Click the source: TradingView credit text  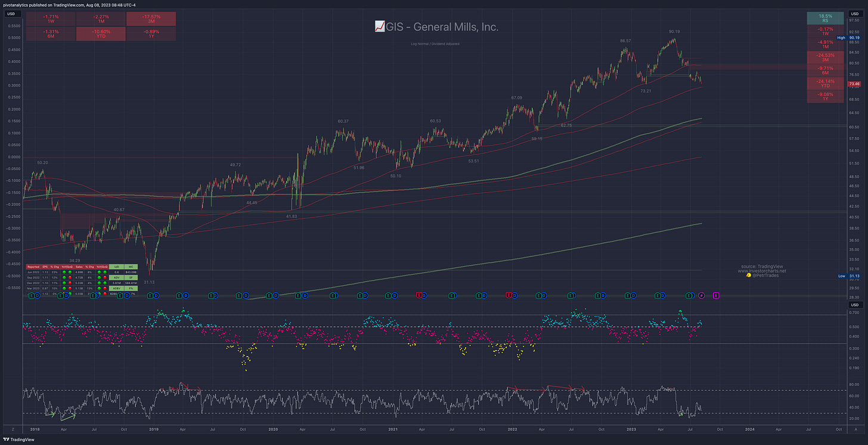762,266
